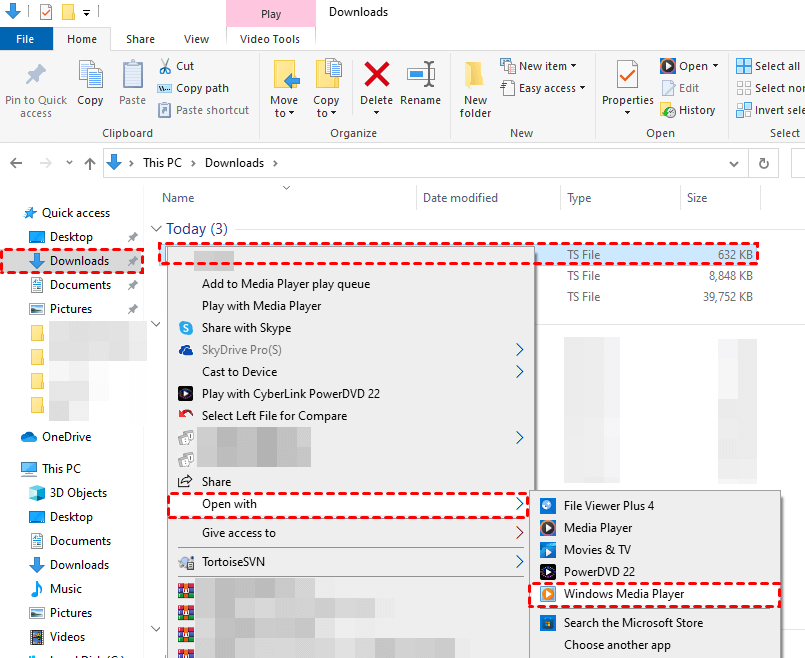Open the TortoiseSVN submenu

351,562
